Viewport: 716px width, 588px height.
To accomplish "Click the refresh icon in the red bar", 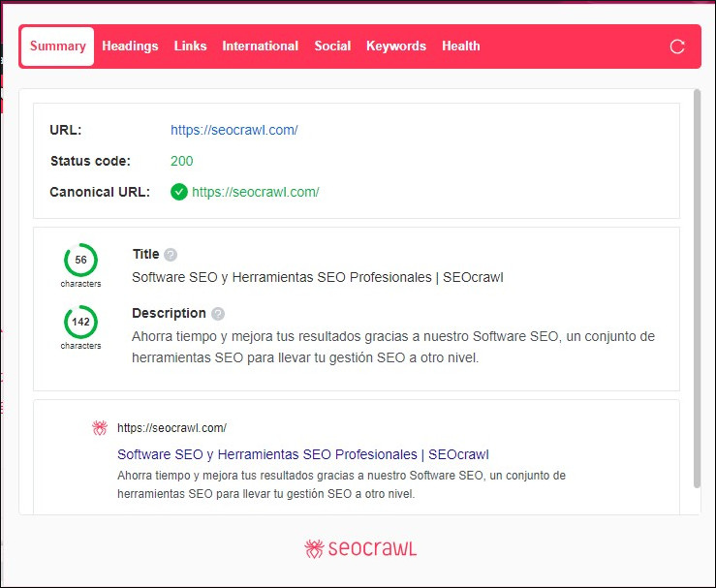I will [677, 46].
